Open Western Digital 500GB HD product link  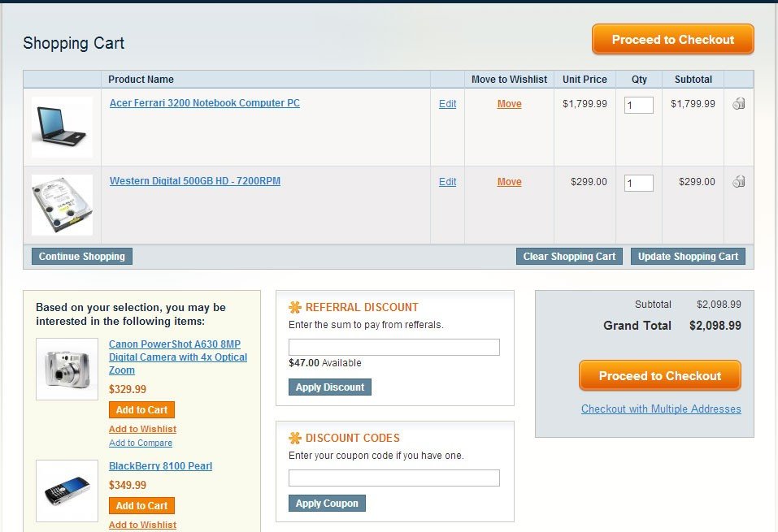click(195, 180)
